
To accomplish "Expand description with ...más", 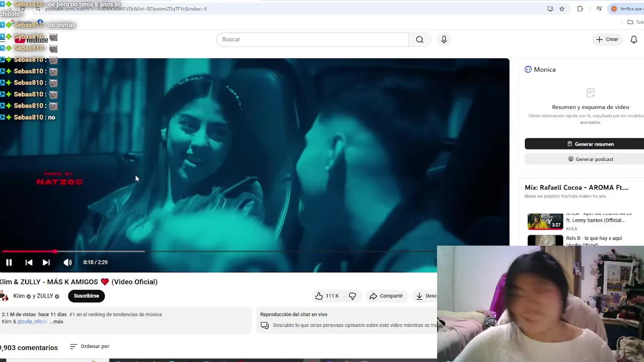I will (x=56, y=322).
